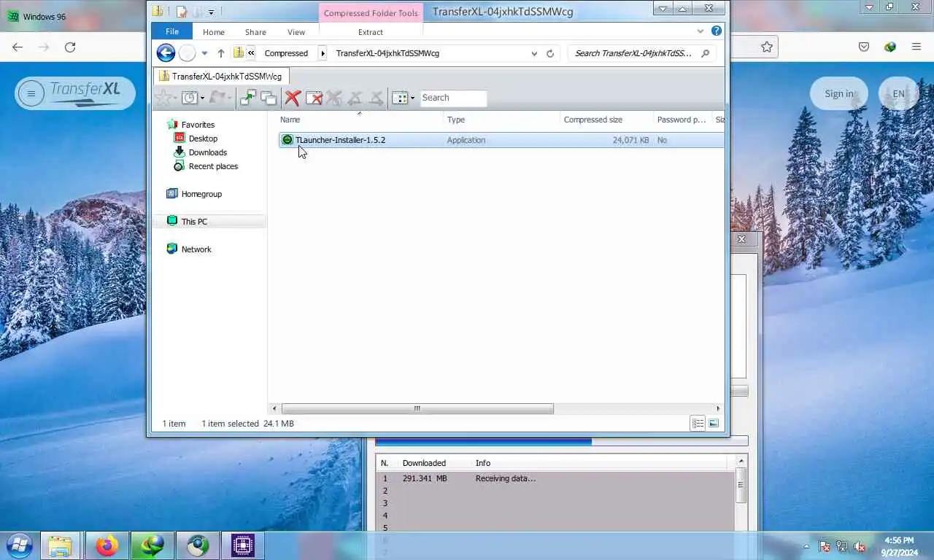Click the muted volume tray icon
The image size is (934, 560).
pyautogui.click(x=861, y=545)
